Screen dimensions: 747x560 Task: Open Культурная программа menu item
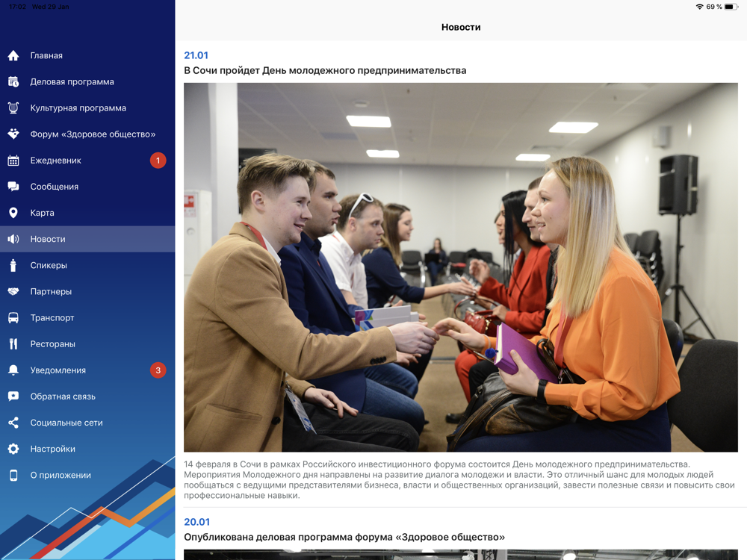coord(87,108)
